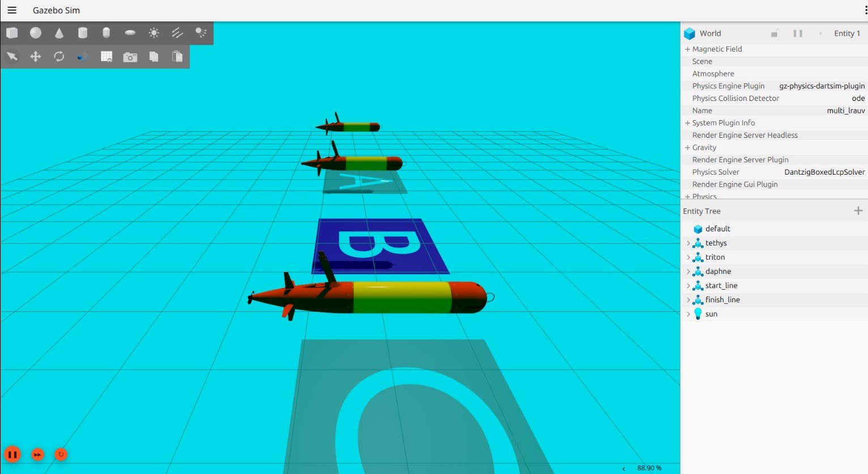The width and height of the screenshot is (868, 474).
Task: Click the Entity 1 label
Action: [847, 33]
